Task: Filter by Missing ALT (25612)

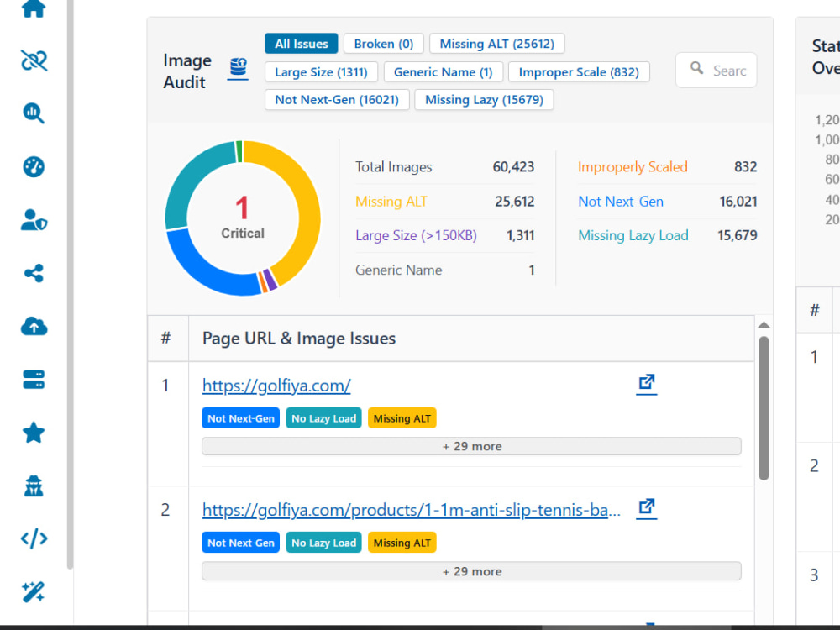Action: [x=496, y=44]
